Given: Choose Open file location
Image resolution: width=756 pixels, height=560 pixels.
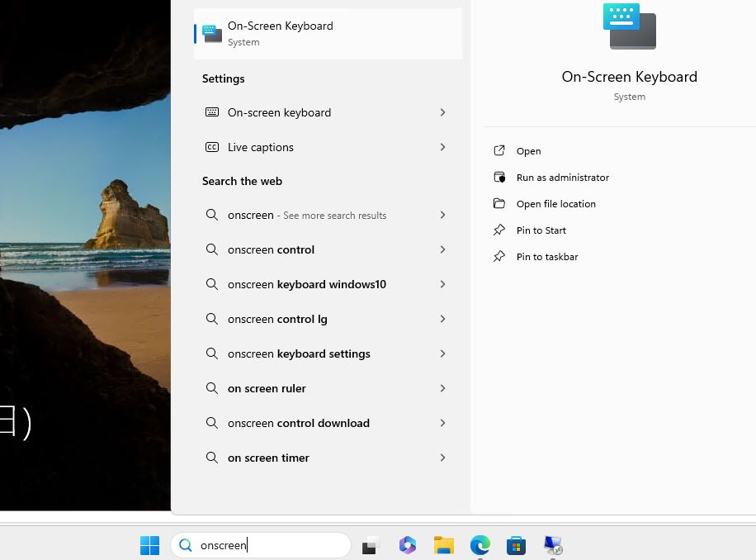Looking at the screenshot, I should point(556,204).
